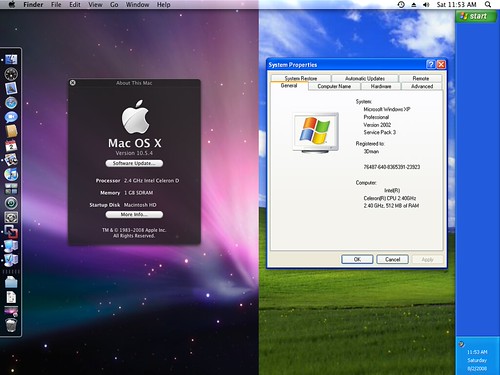Open System Preferences gear icon in Dock
Image resolution: width=500 pixels, height=375 pixels.
(11, 217)
